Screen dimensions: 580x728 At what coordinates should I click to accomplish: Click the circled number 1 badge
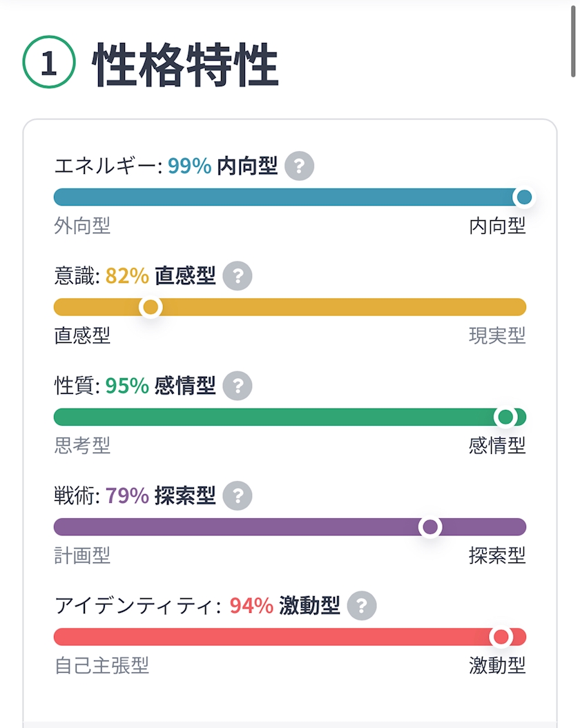(48, 63)
